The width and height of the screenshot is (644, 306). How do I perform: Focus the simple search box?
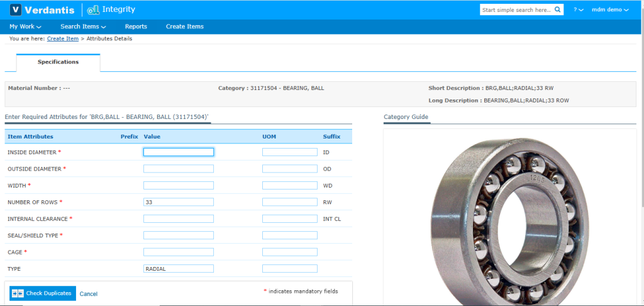[x=516, y=10]
